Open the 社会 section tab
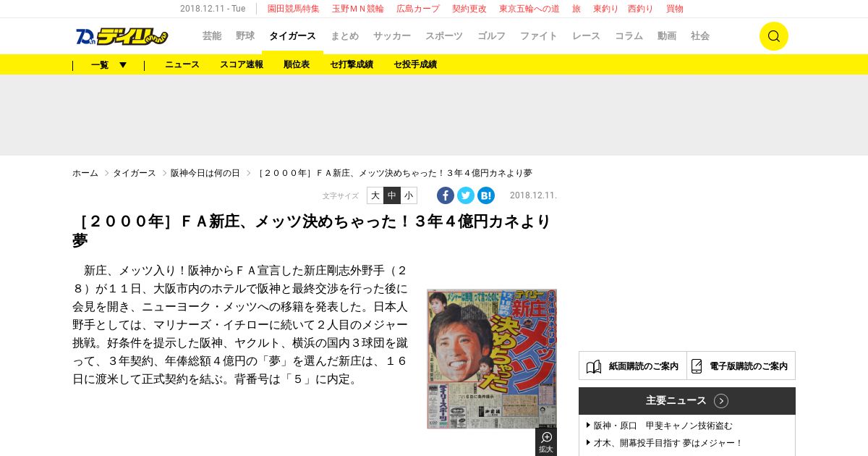Screen dimensions: 868x456 (x=700, y=36)
